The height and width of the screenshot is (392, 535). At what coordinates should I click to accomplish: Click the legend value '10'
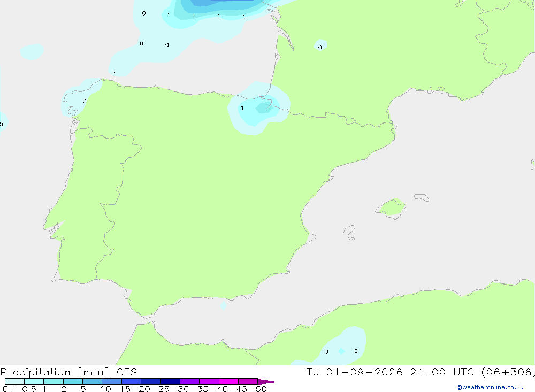pos(106,389)
